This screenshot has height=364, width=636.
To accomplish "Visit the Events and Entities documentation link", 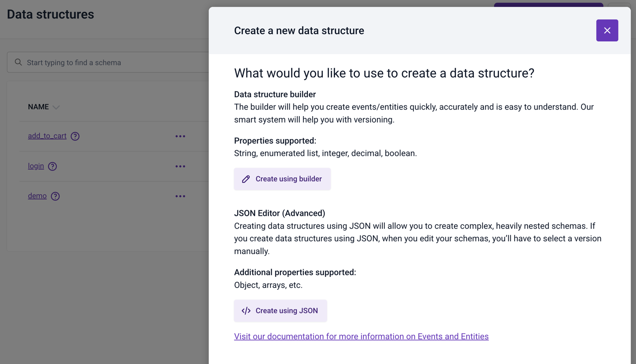I will point(361,336).
